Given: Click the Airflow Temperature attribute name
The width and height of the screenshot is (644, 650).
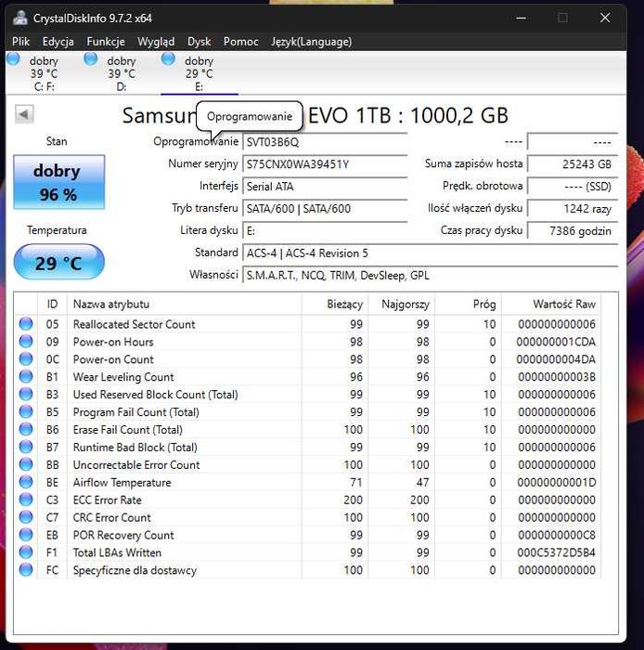Looking at the screenshot, I should pos(122,483).
